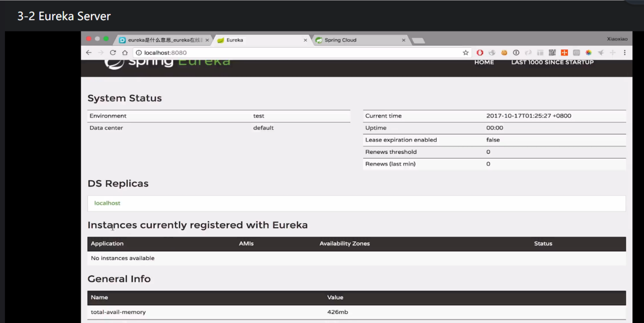Click the Availability Zones column header
Viewport: 644px width, 323px height.
[x=345, y=244]
